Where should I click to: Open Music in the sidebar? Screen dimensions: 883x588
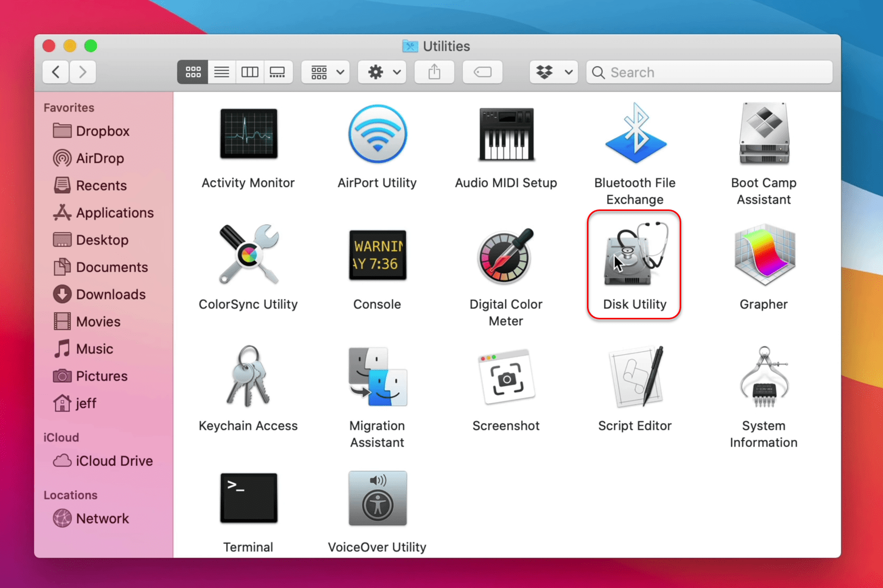pyautogui.click(x=83, y=349)
